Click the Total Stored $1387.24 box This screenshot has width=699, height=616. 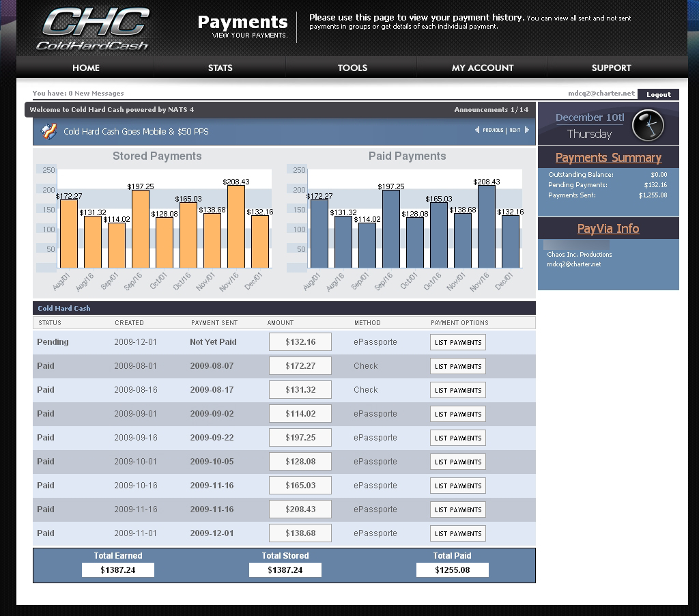[285, 570]
